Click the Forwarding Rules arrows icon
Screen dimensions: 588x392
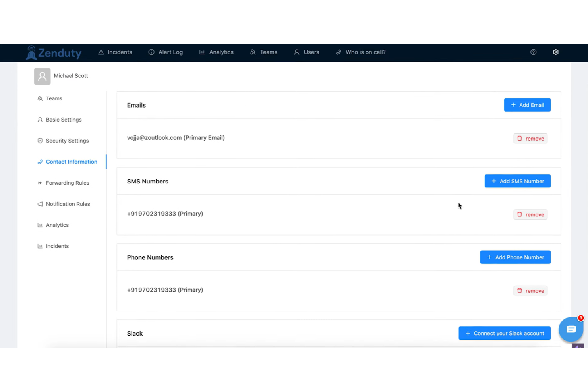pos(40,183)
